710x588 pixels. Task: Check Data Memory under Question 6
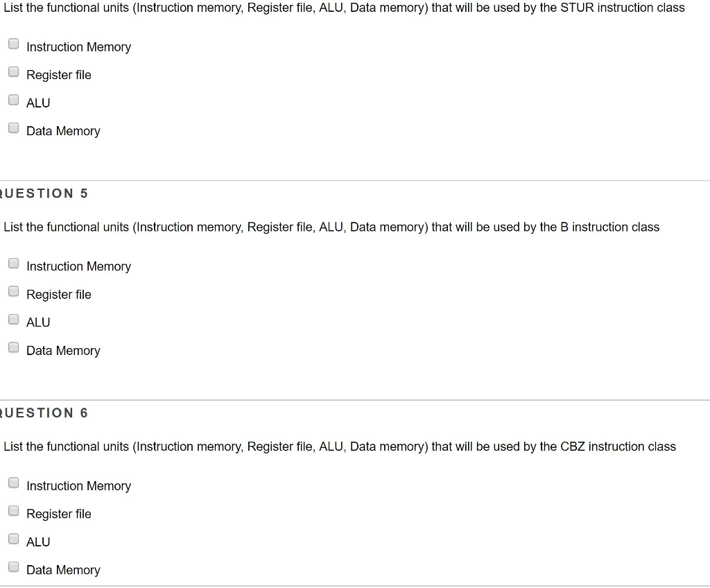13,566
